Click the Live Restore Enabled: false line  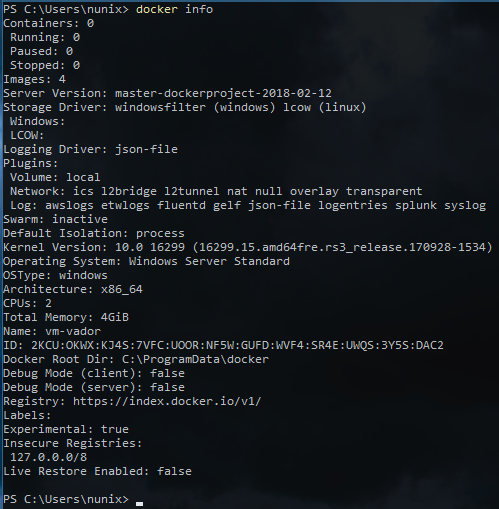point(97,471)
